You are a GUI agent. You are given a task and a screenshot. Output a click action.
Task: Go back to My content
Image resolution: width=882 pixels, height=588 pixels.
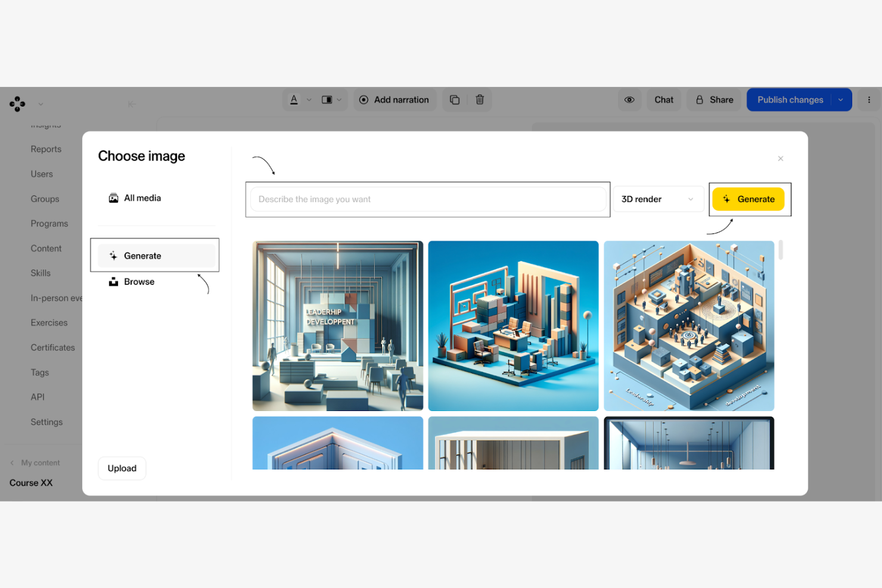coord(35,463)
